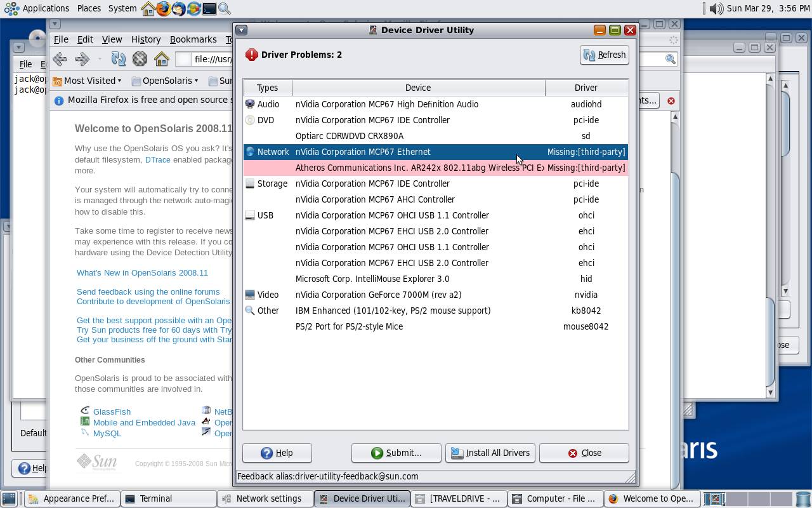
Task: Select nVidia GeForce 7000M row
Action: (x=436, y=295)
